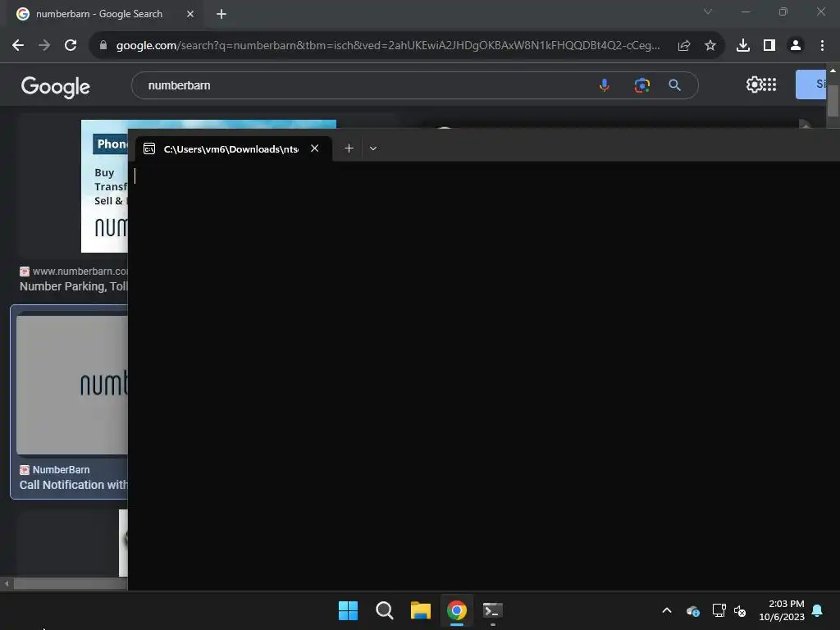Close the numberbarn Google Search tab

click(x=190, y=14)
